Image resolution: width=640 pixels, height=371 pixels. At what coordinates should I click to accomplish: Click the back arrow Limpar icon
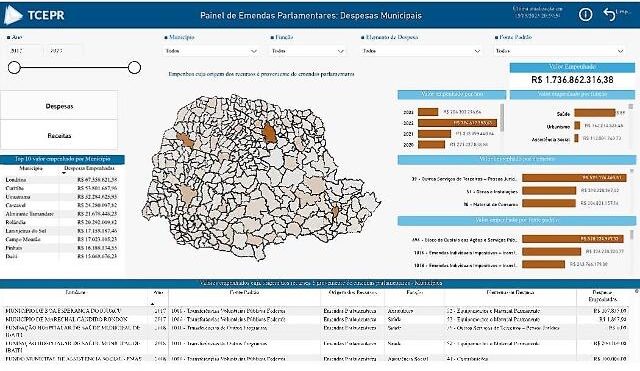(x=609, y=14)
